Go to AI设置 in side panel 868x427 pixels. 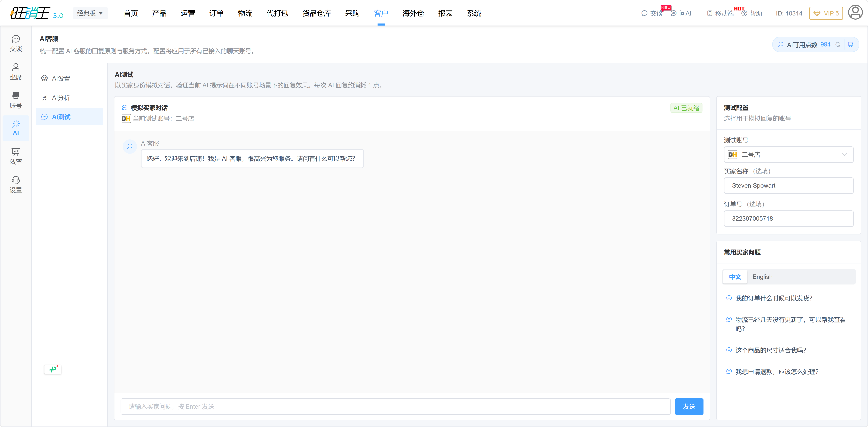69,78
